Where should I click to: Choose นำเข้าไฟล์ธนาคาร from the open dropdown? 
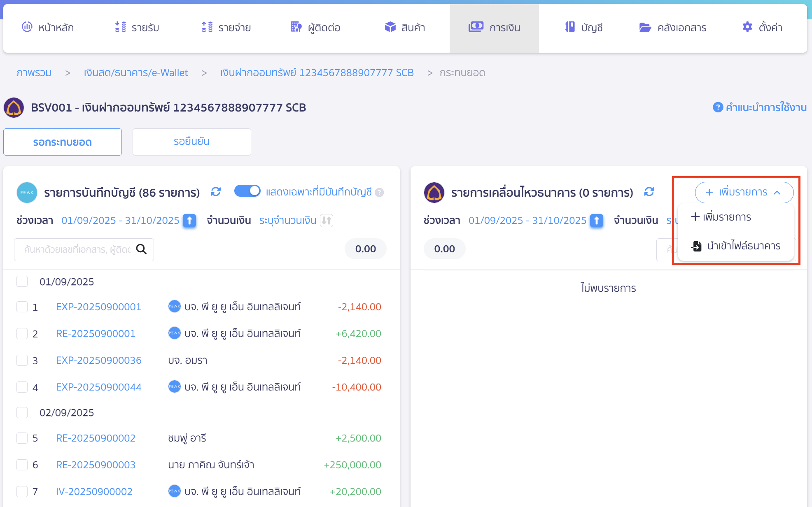click(x=735, y=246)
